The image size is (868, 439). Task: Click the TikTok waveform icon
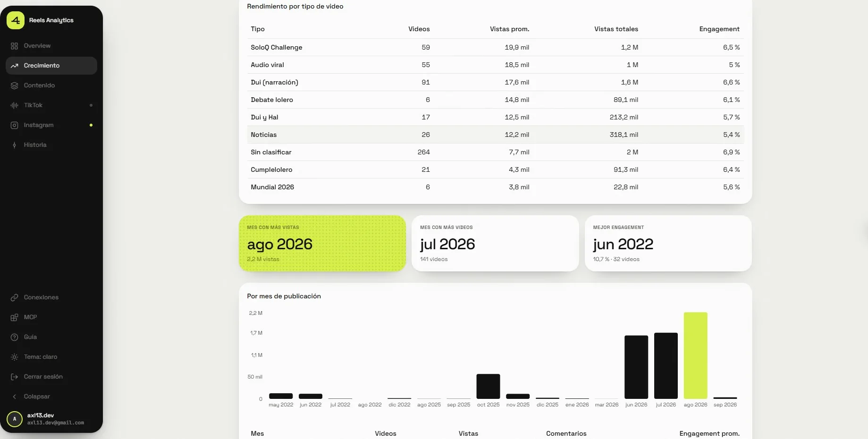(15, 105)
